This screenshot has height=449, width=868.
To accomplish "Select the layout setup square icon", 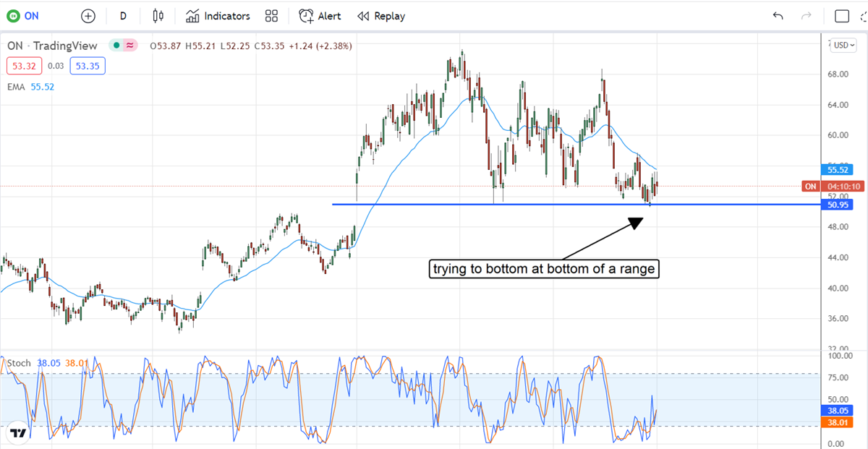I will [x=842, y=16].
